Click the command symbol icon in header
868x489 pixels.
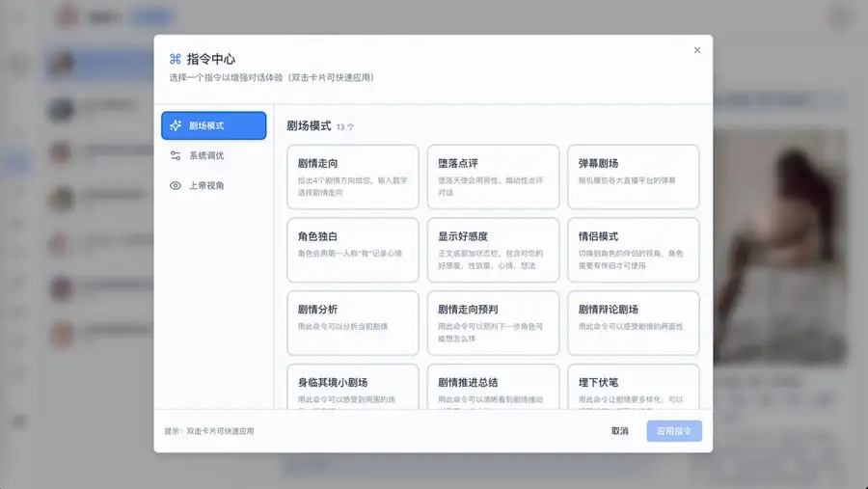pos(176,59)
